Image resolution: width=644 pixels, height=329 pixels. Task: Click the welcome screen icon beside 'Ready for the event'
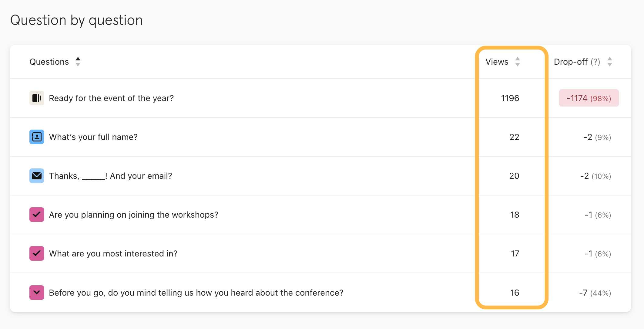pos(36,98)
